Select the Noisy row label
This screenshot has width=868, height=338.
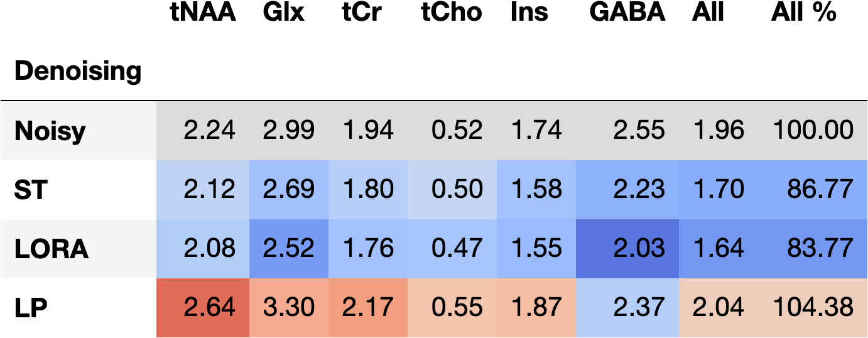(x=50, y=131)
